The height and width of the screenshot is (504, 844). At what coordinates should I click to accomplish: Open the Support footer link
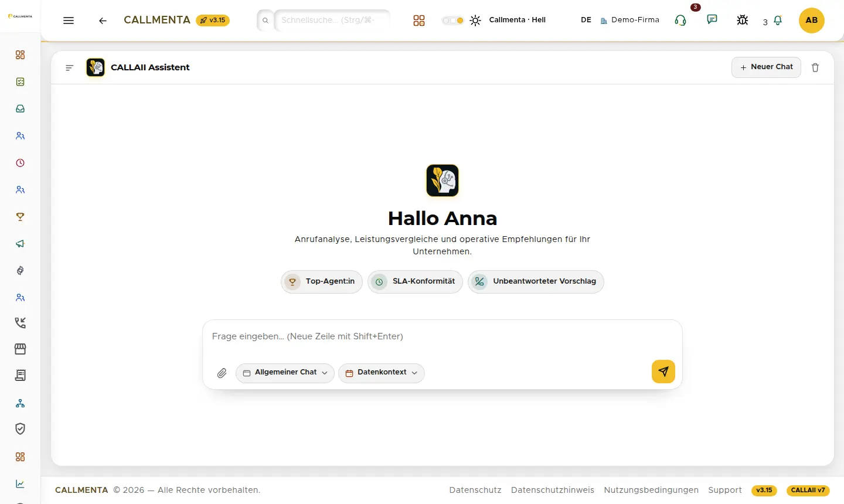tap(725, 491)
